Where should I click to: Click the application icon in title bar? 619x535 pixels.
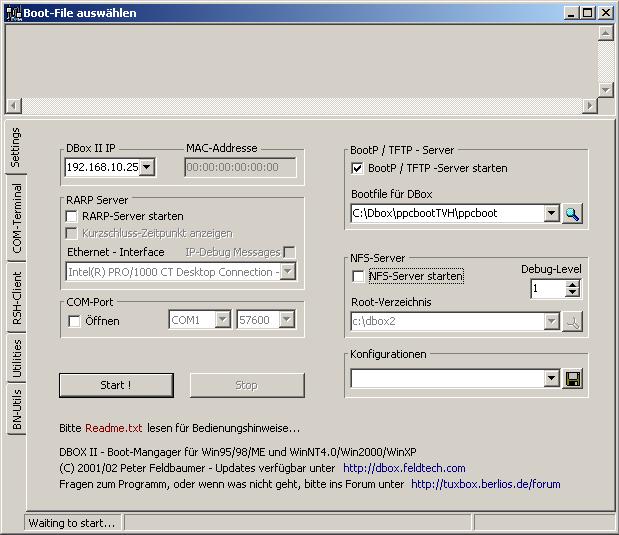[13, 13]
